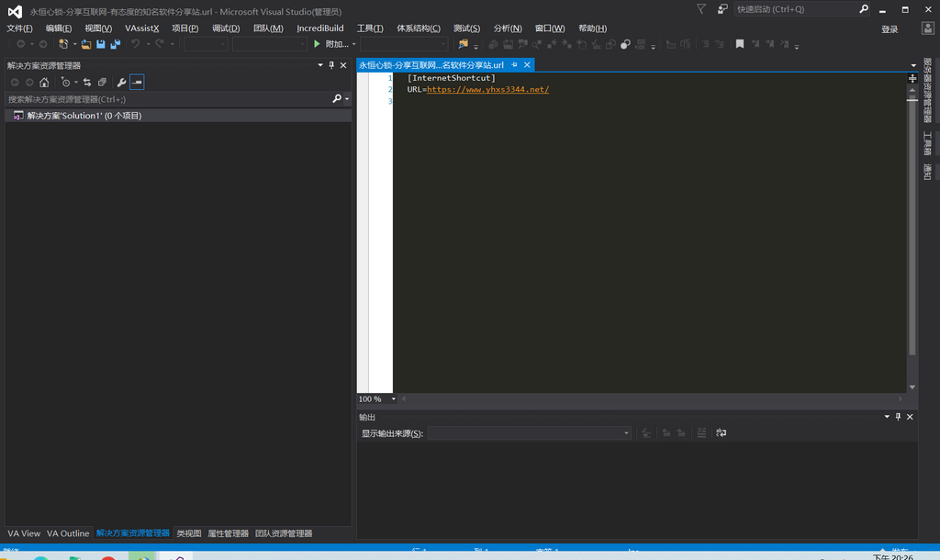Viewport: 940px width, 560px height.
Task: Save the current file with Save icon
Action: tap(101, 44)
